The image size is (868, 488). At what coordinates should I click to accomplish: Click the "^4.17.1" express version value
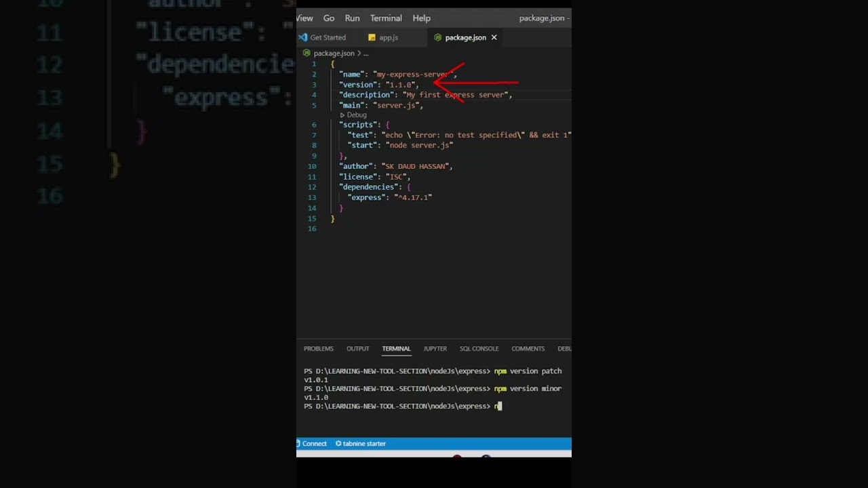(x=413, y=197)
